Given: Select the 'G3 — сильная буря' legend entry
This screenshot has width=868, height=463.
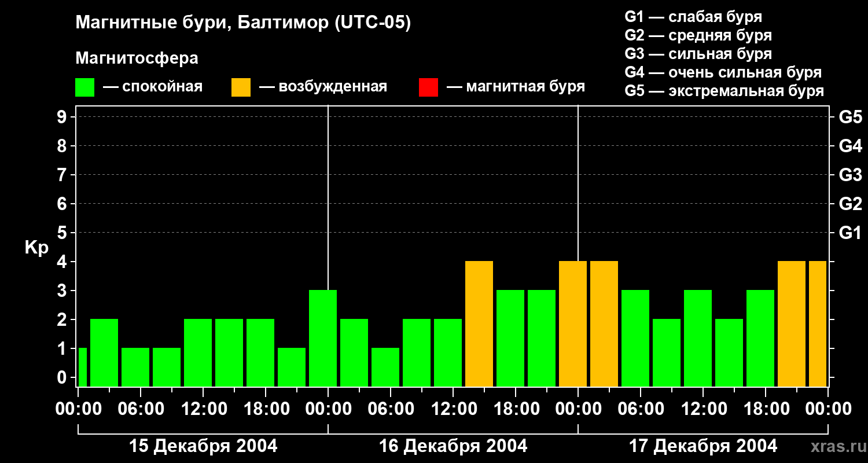Looking at the screenshot, I should click(698, 54).
